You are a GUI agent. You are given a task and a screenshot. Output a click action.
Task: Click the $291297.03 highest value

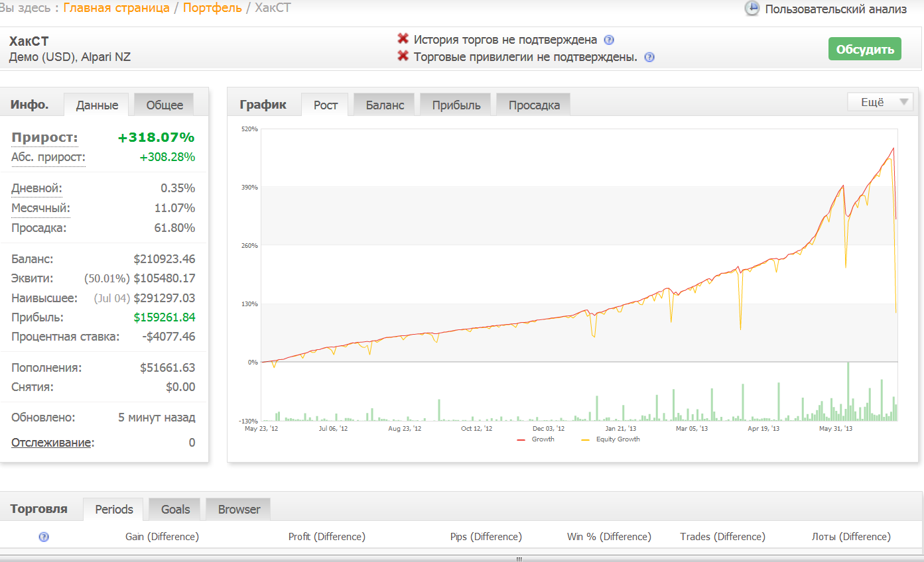(x=165, y=298)
